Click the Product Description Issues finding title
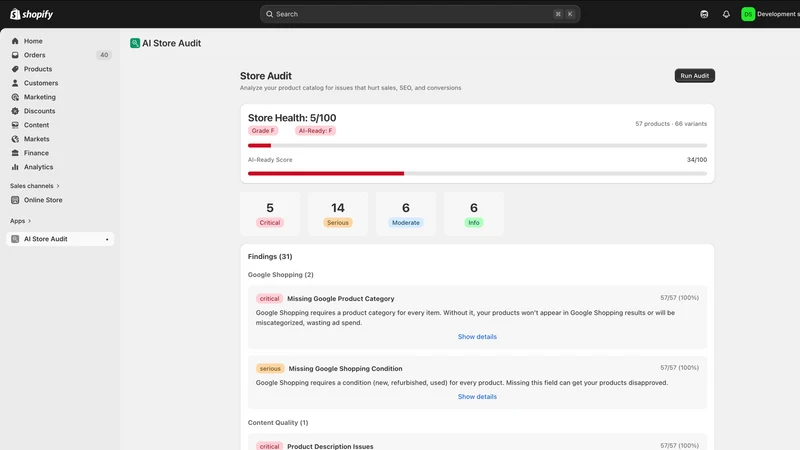This screenshot has height=450, width=800. point(330,446)
